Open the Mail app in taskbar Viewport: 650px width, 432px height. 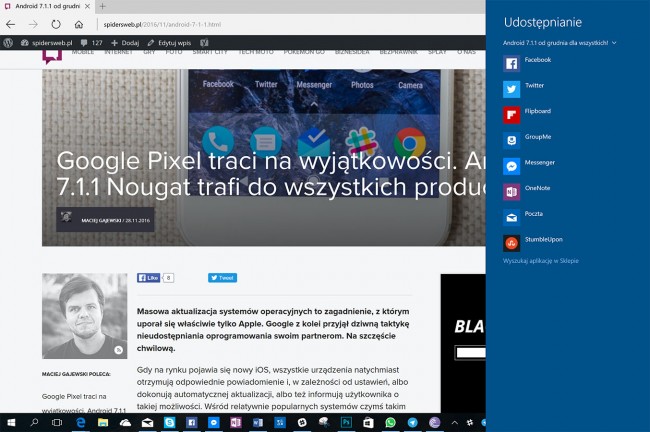(x=147, y=422)
